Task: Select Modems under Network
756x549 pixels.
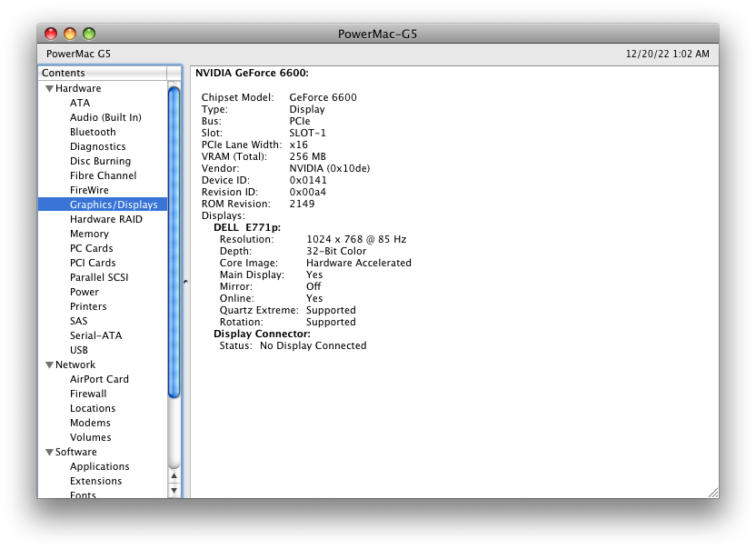Action: click(90, 423)
